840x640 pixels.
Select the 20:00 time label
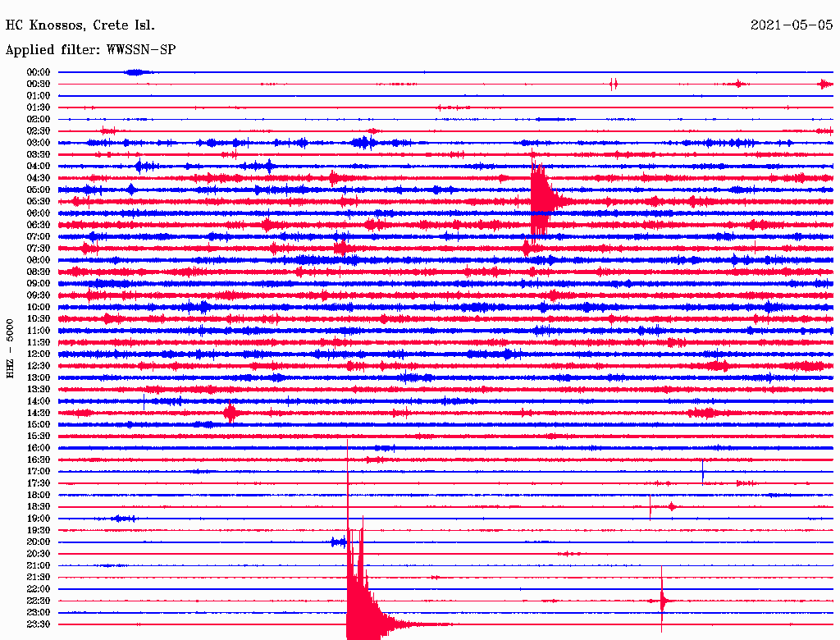pos(39,542)
